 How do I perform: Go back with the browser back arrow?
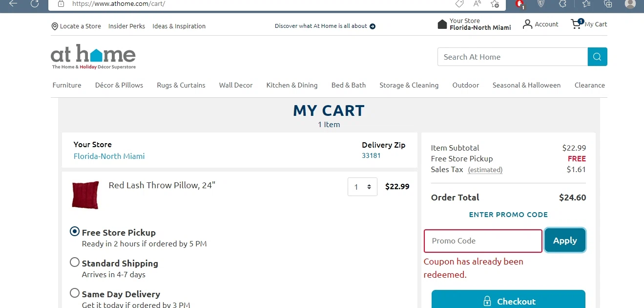(13, 3)
